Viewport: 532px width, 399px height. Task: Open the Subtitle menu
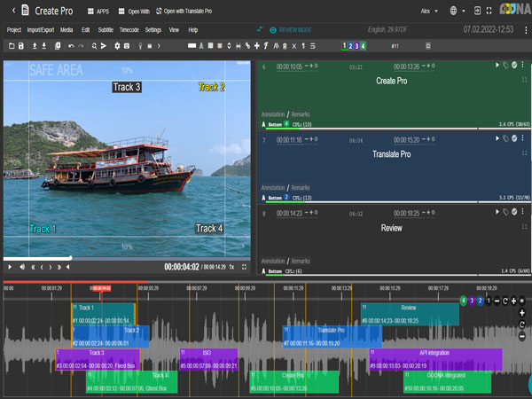(106, 30)
